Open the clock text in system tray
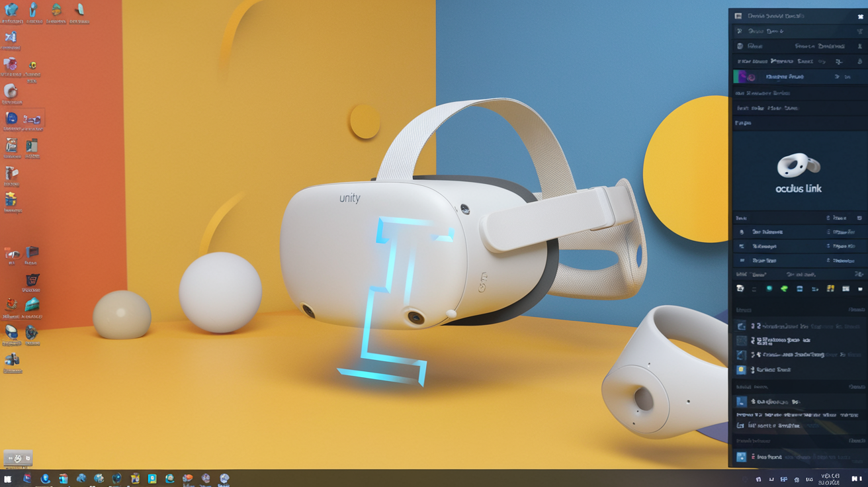Image resolution: width=868 pixels, height=487 pixels. [x=830, y=478]
